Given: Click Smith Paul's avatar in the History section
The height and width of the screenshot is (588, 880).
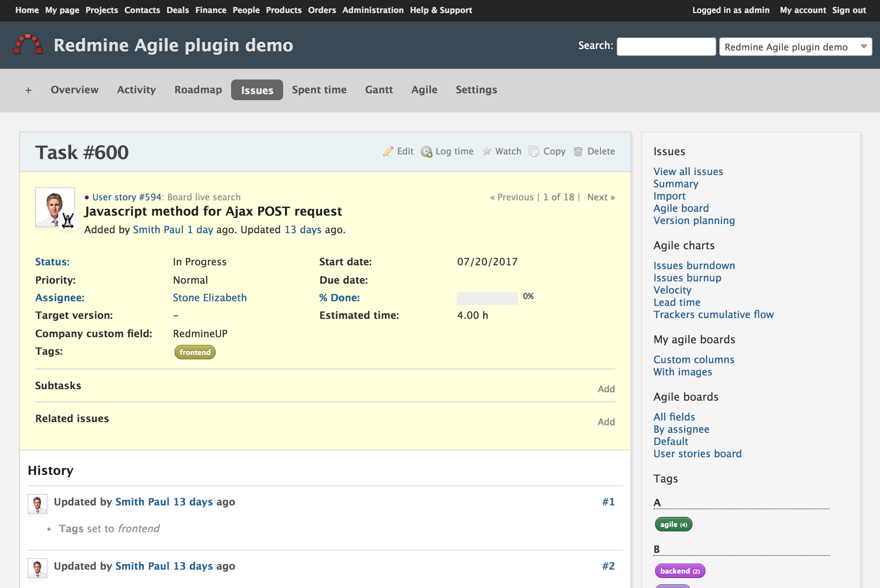Looking at the screenshot, I should 37,504.
